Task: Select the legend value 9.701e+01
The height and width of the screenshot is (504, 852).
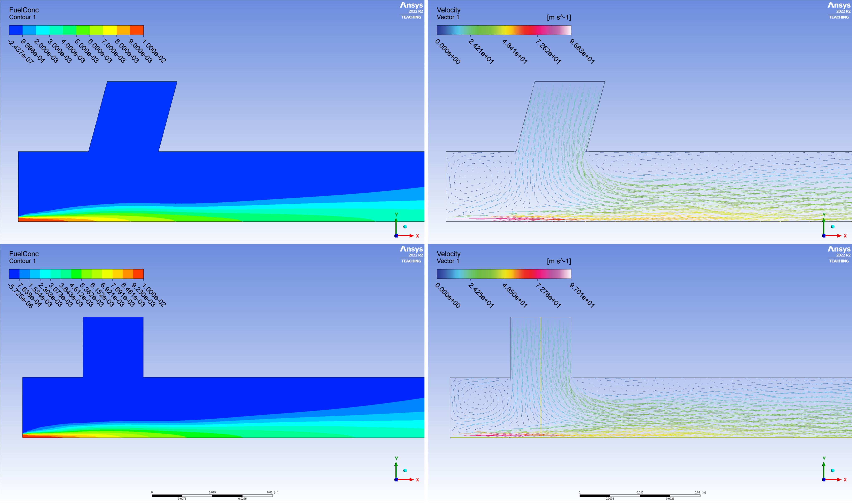Action: 582,296
